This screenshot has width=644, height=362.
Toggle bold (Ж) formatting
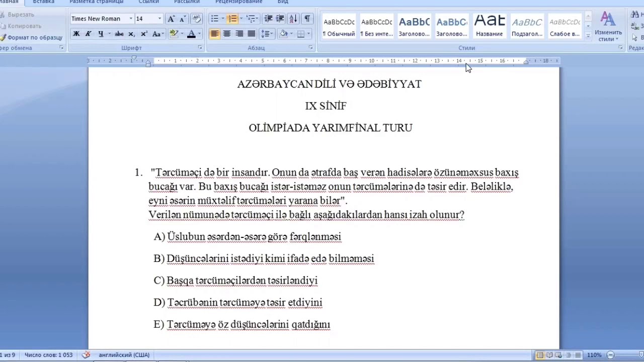[76, 34]
